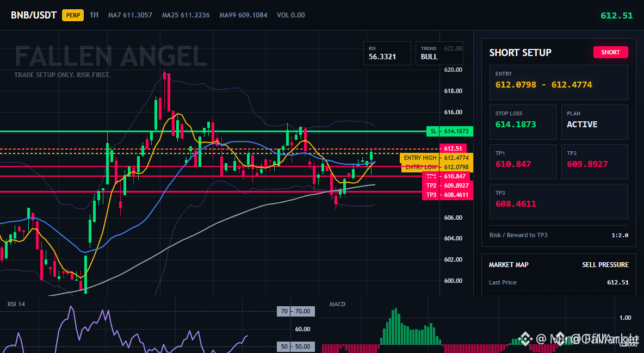Image resolution: width=644 pixels, height=353 pixels.
Task: Click the TREND BULL info box
Action: 439,53
